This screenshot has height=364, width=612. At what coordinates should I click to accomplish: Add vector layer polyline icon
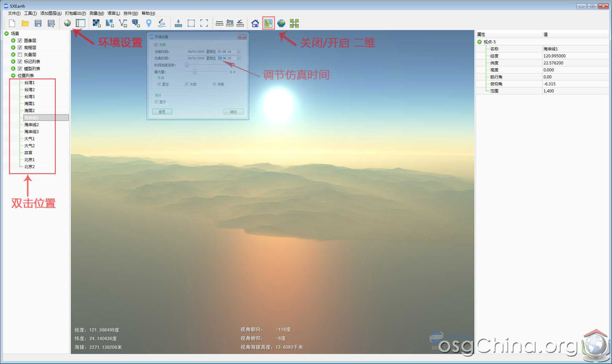click(x=123, y=23)
